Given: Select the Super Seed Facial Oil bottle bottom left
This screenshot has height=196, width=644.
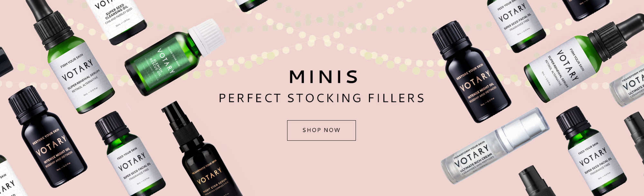Looking at the screenshot, I should tap(130, 154).
